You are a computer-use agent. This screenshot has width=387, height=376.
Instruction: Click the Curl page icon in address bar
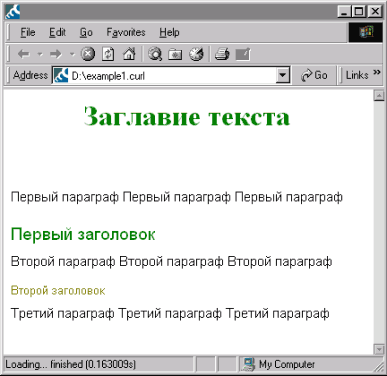point(61,76)
